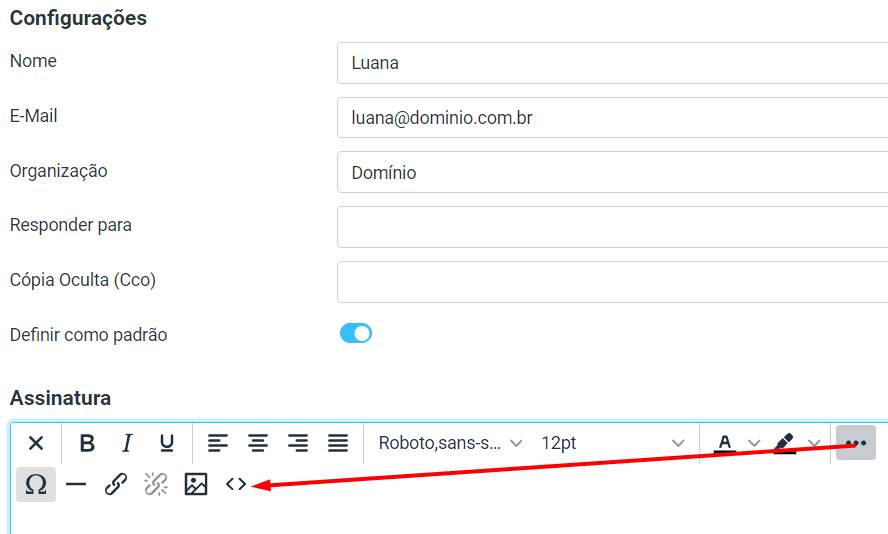The image size is (888, 534).
Task: Insert a link using chain icon
Action: pos(116,485)
